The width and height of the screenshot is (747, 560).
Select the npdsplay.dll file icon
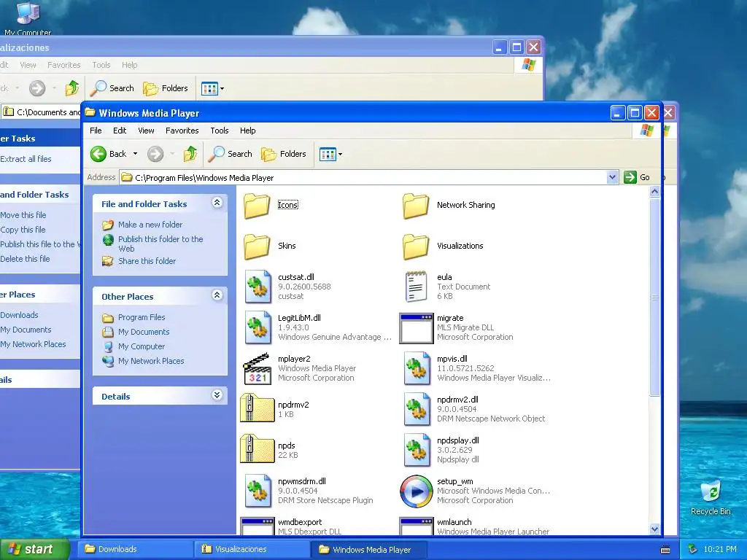click(417, 451)
